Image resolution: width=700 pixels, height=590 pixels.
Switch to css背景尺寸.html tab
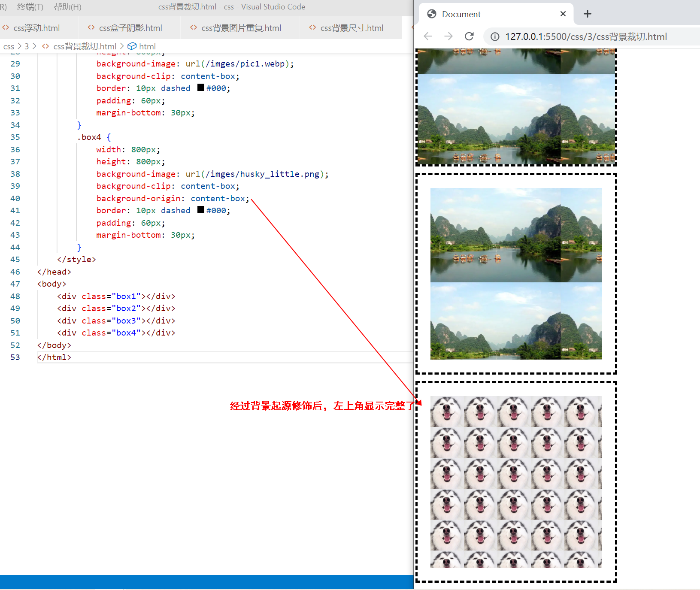[x=352, y=28]
